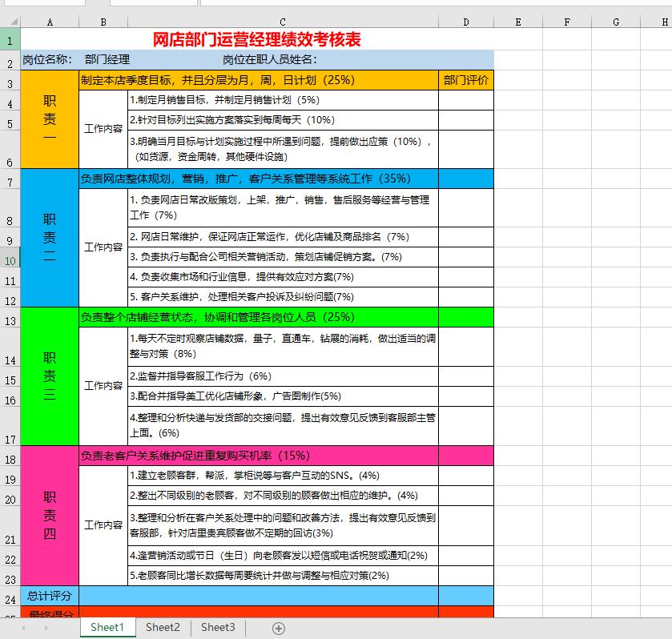The image size is (672, 639).
Task: Switch to the Sheet3 tab
Action: pyautogui.click(x=217, y=629)
